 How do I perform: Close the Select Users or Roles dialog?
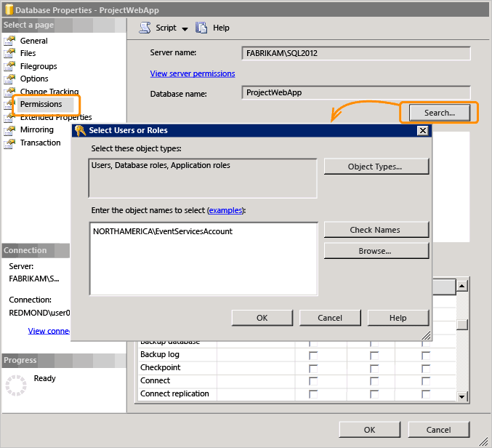(x=423, y=130)
